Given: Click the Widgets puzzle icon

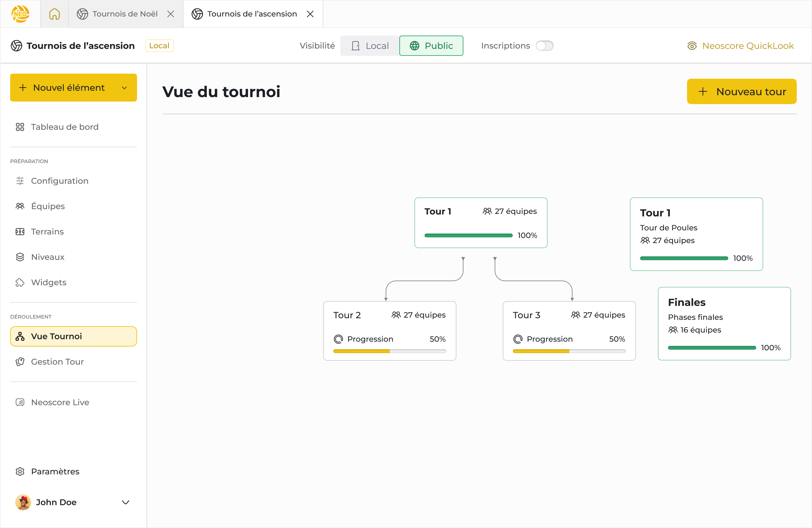Looking at the screenshot, I should [x=20, y=283].
